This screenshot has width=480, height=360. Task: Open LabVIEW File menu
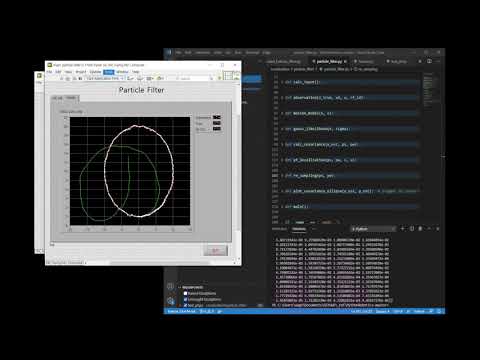pyautogui.click(x=49, y=72)
